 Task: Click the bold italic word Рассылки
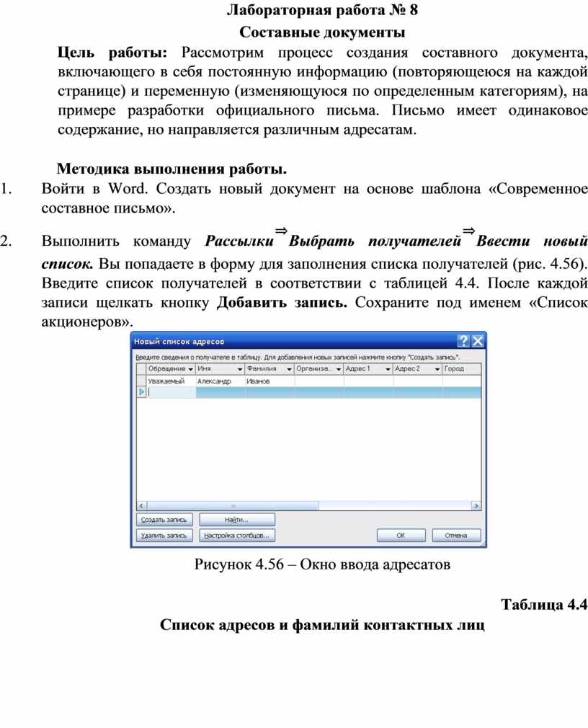(239, 241)
